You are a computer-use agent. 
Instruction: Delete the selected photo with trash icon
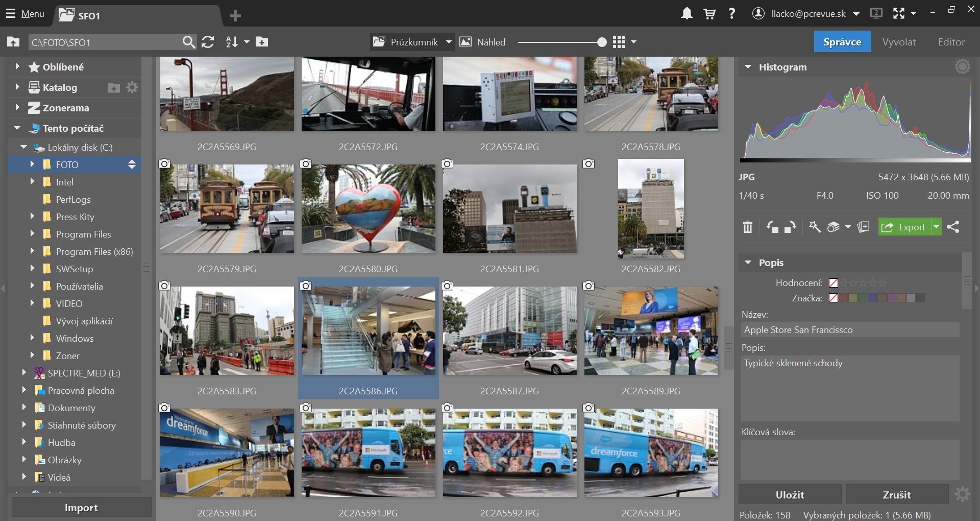pyautogui.click(x=747, y=227)
